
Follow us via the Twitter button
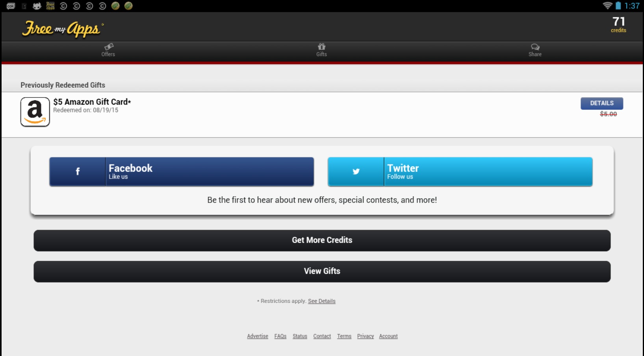point(460,172)
